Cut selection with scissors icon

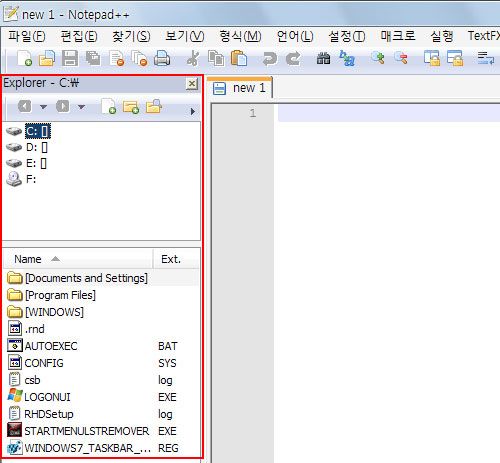[193, 59]
